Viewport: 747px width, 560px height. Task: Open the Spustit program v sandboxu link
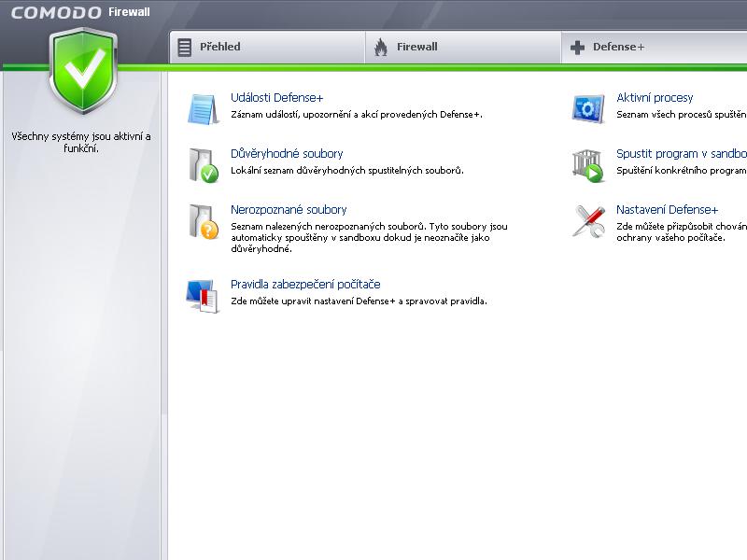[682, 153]
